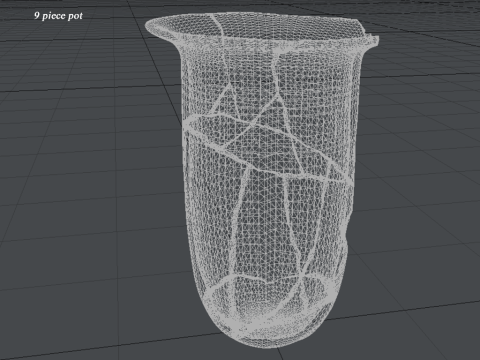Click the wireframe pot model
This screenshot has width=480, height=360.
[x=262, y=180]
